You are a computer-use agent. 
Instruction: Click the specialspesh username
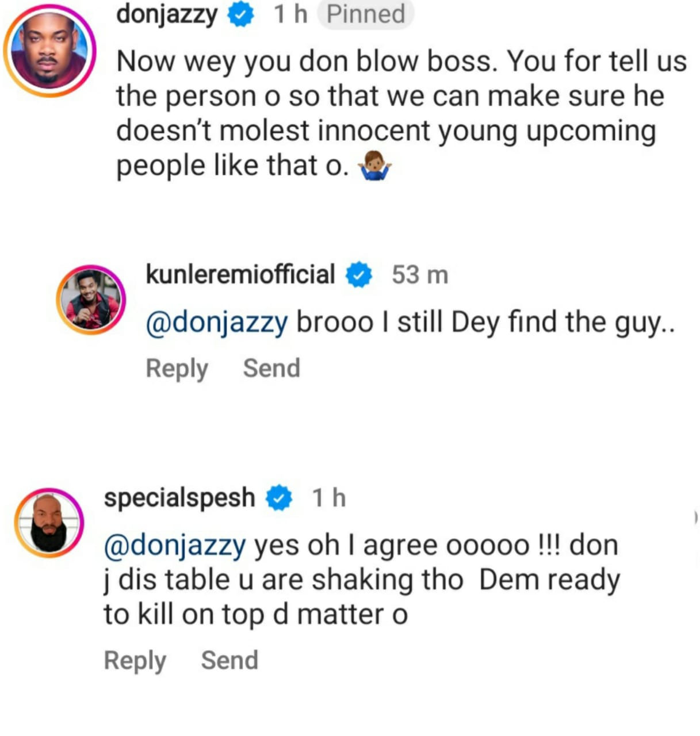tap(179, 498)
